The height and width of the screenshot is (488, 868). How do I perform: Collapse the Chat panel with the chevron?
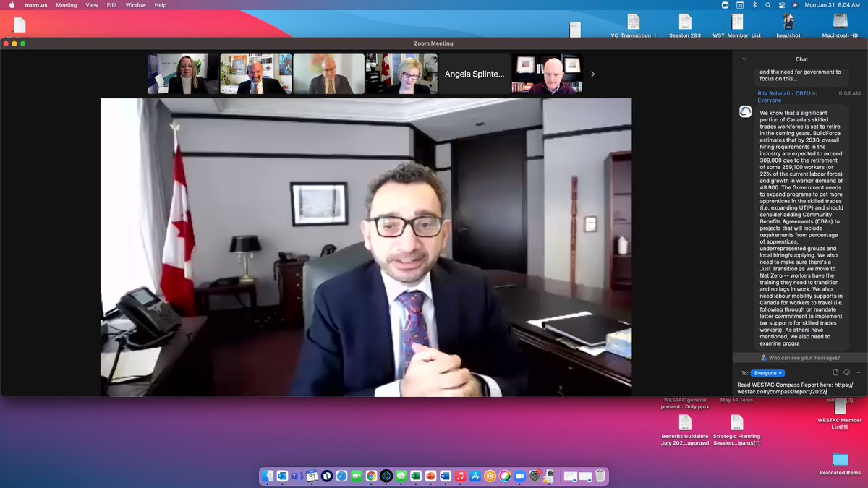(x=744, y=59)
